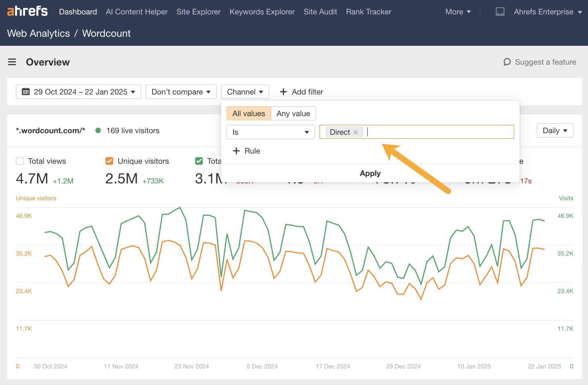Click the Suggest a feature speech bubble icon
This screenshot has height=385, width=588.
coord(507,62)
